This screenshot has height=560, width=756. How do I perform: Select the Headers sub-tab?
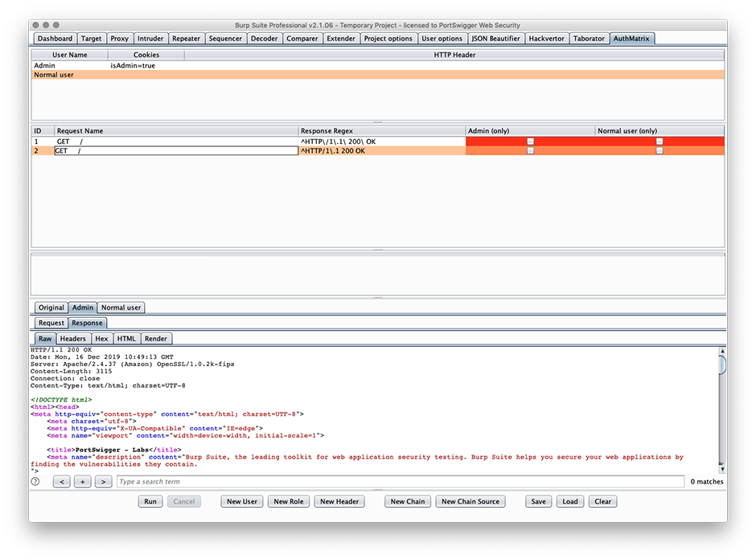click(72, 338)
